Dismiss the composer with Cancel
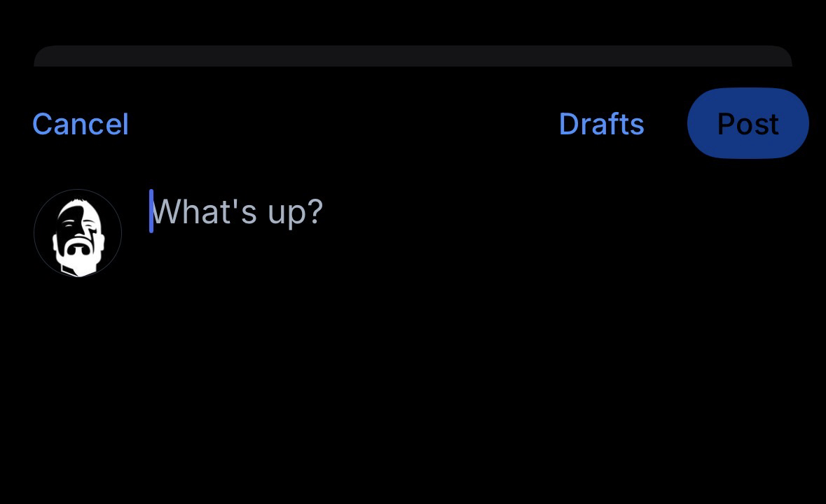Image resolution: width=826 pixels, height=504 pixels. click(81, 125)
